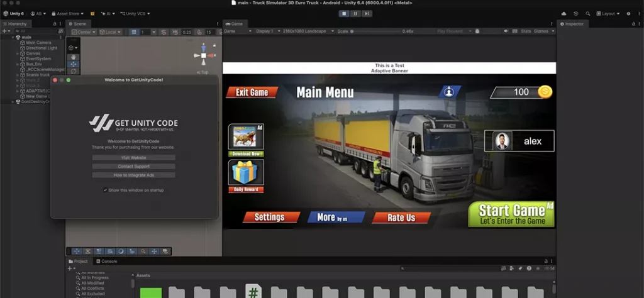Open the Asset Store dropdown

tap(67, 14)
